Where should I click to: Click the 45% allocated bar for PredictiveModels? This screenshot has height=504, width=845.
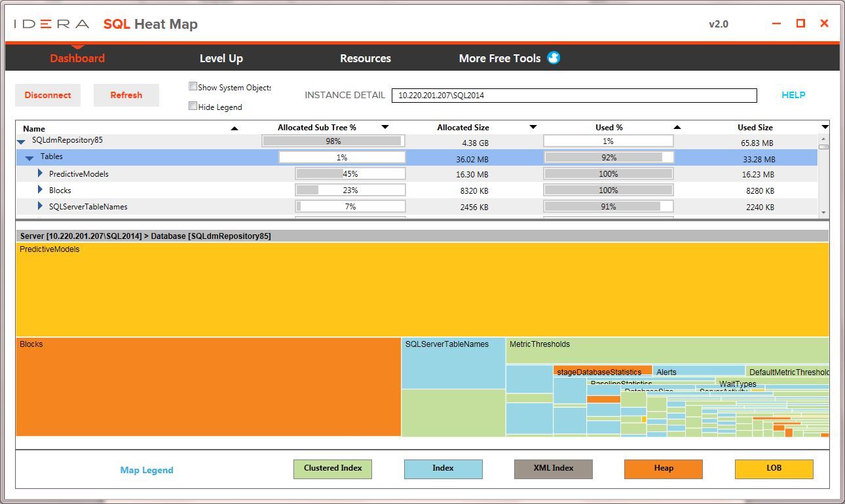tap(350, 173)
